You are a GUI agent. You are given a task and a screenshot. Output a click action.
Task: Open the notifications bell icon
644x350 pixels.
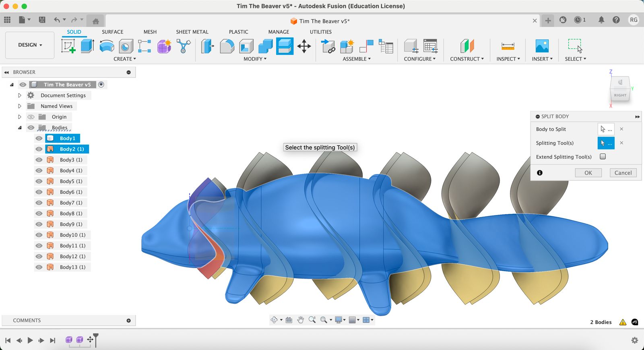coord(601,20)
